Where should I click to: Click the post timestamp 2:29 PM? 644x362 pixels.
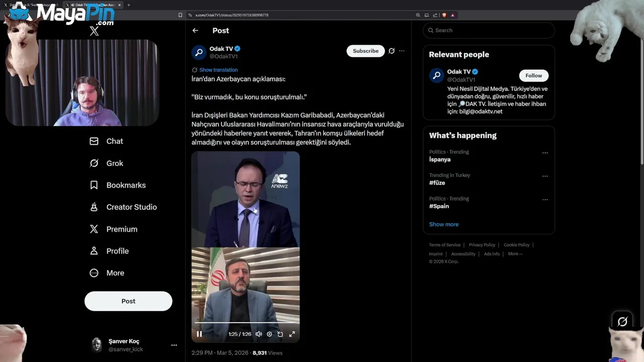(220, 353)
